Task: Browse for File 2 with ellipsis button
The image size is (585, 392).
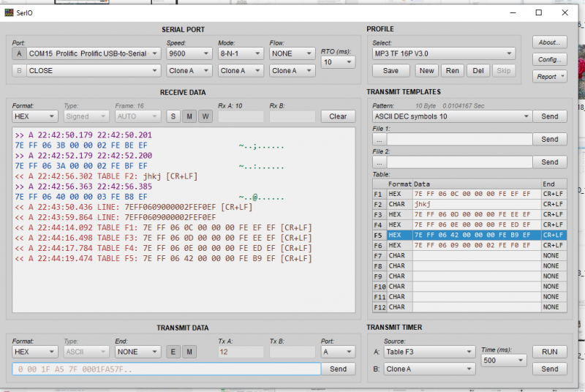Action: tap(380, 162)
